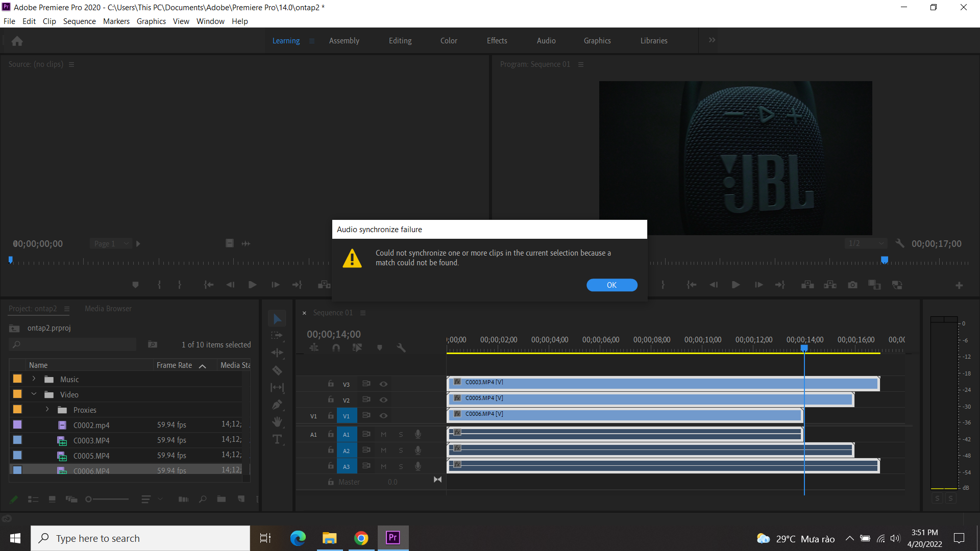Image resolution: width=980 pixels, height=551 pixels.
Task: Play in Source monitor
Action: pyautogui.click(x=252, y=285)
